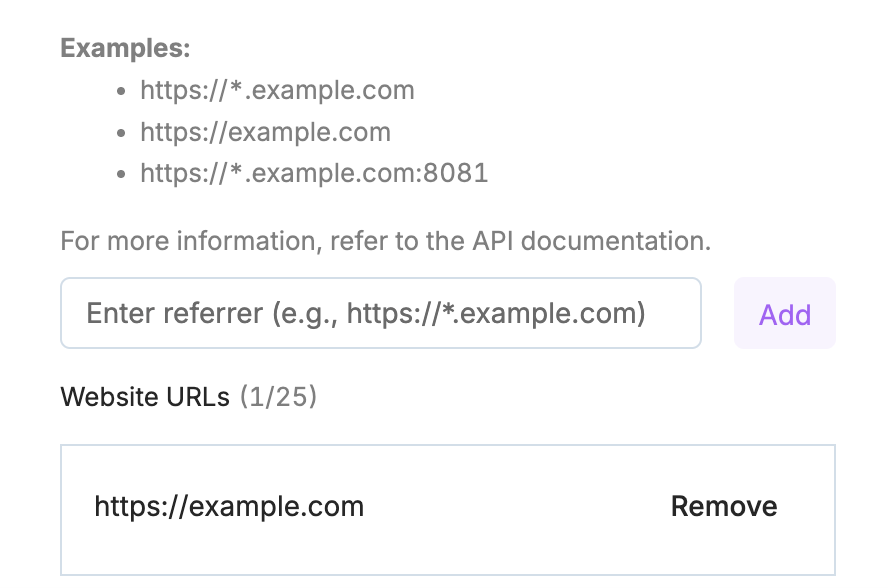Click the https://*.example.com example without port
Image resolution: width=888 pixels, height=588 pixels.
click(277, 91)
